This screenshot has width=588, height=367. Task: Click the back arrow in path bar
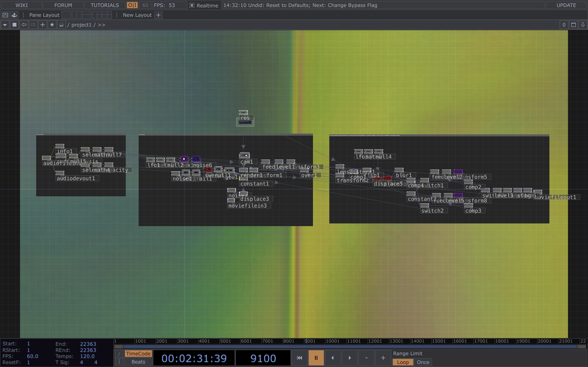tap(24, 25)
